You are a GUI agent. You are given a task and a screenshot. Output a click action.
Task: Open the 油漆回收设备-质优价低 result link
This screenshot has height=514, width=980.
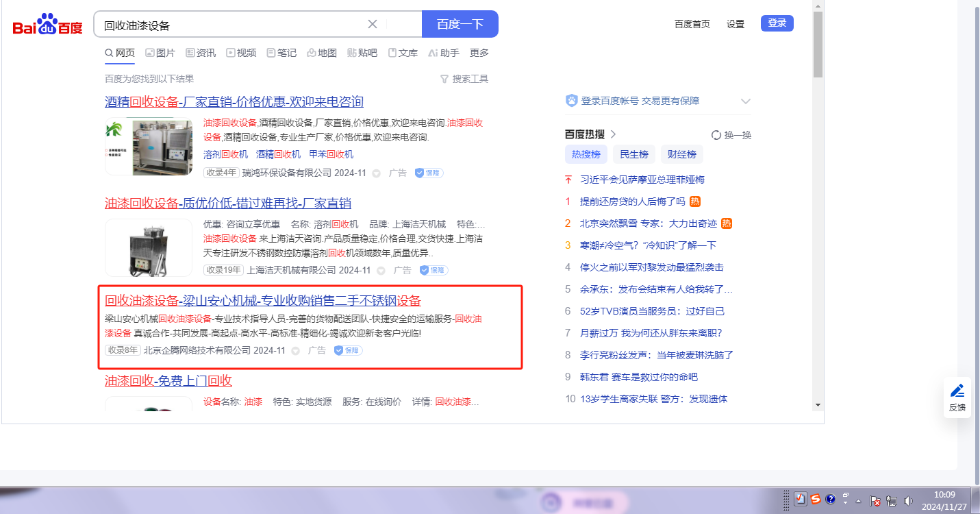click(227, 204)
